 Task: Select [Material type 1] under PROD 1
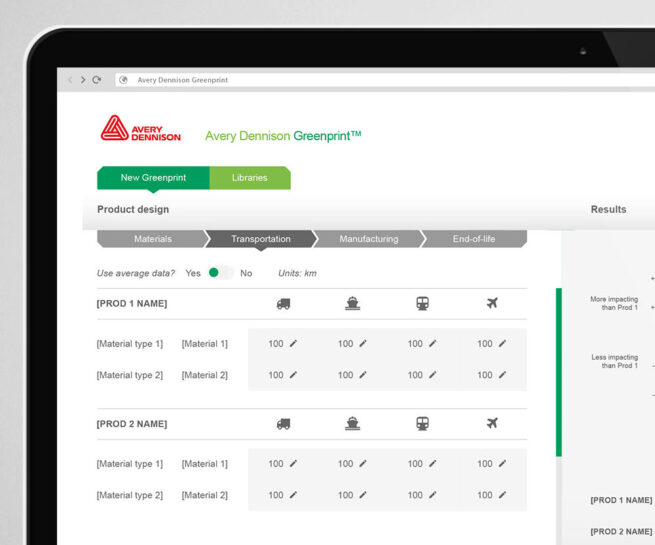(x=129, y=344)
